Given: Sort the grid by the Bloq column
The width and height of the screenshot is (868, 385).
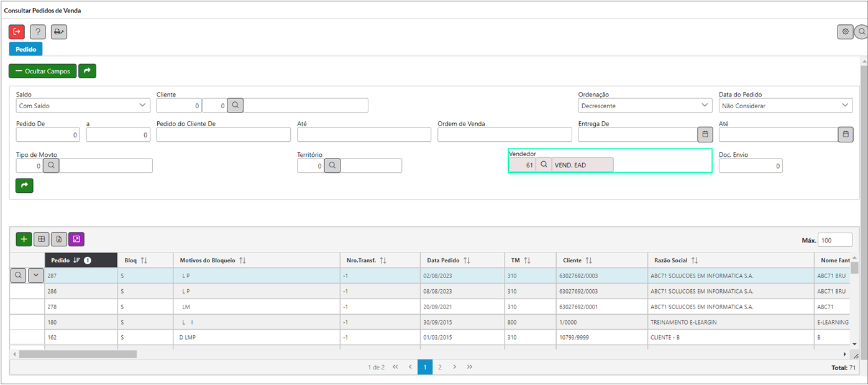Looking at the screenshot, I should pyautogui.click(x=145, y=261).
